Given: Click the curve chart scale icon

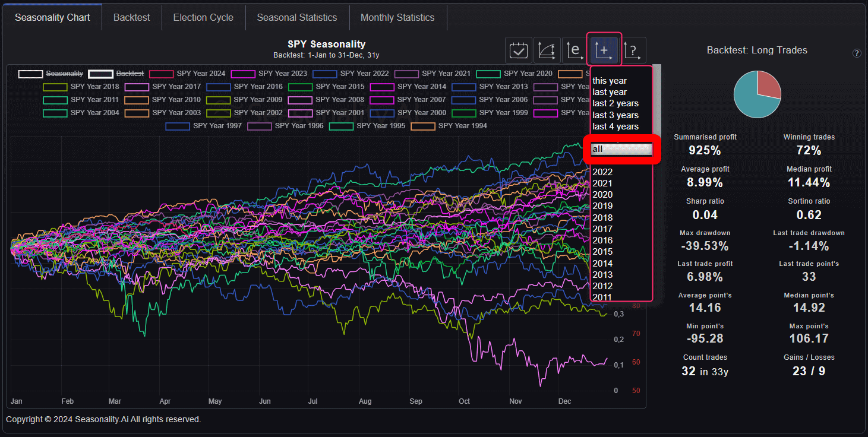Looking at the screenshot, I should click(x=547, y=50).
